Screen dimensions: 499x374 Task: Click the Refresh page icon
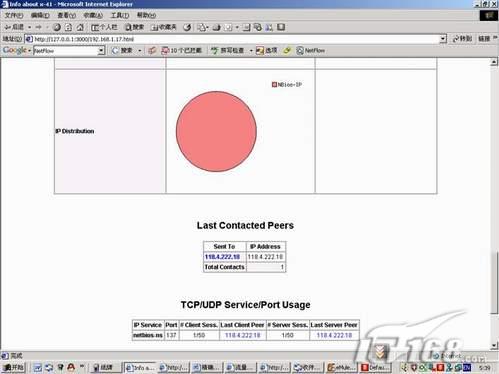pos(68,27)
